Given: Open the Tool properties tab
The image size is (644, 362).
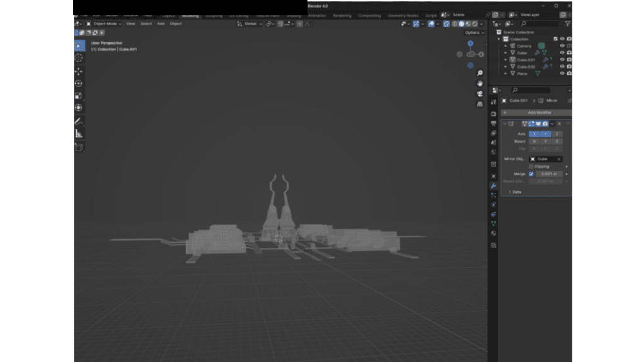Looking at the screenshot, I should 494,102.
